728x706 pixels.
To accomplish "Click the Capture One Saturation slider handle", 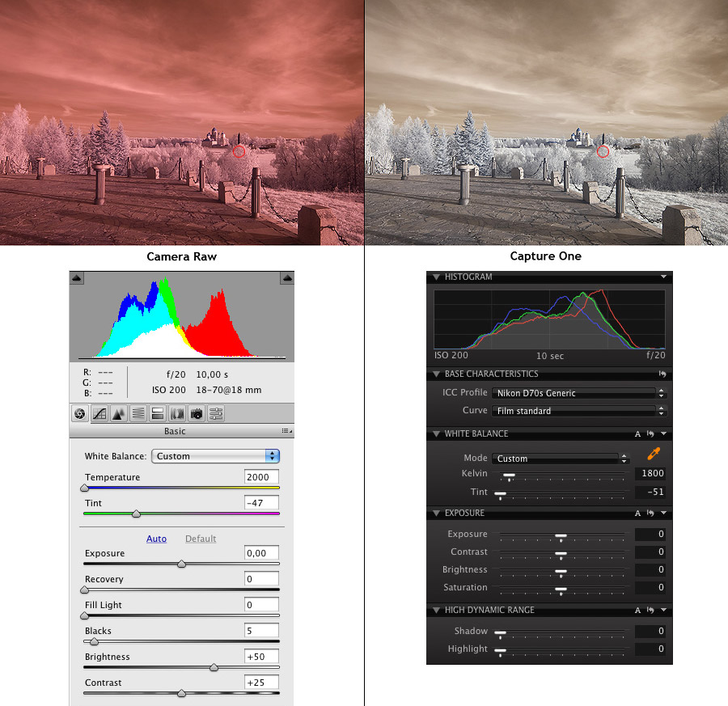I will point(561,590).
